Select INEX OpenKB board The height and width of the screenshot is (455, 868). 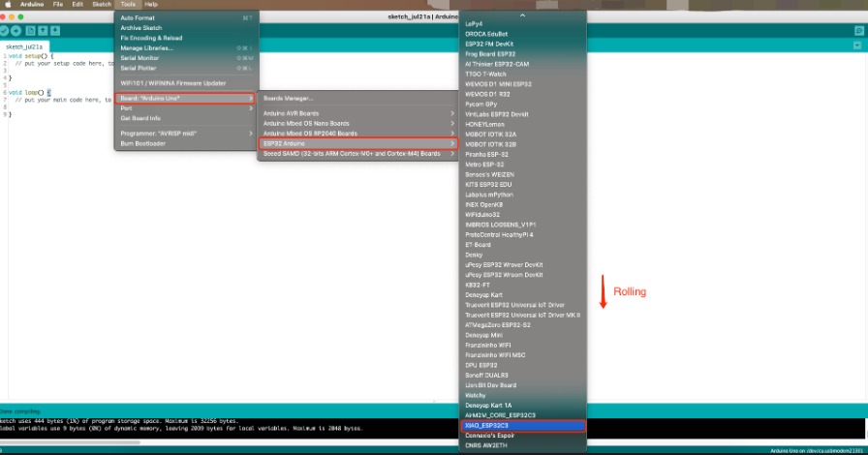pyautogui.click(x=522, y=204)
